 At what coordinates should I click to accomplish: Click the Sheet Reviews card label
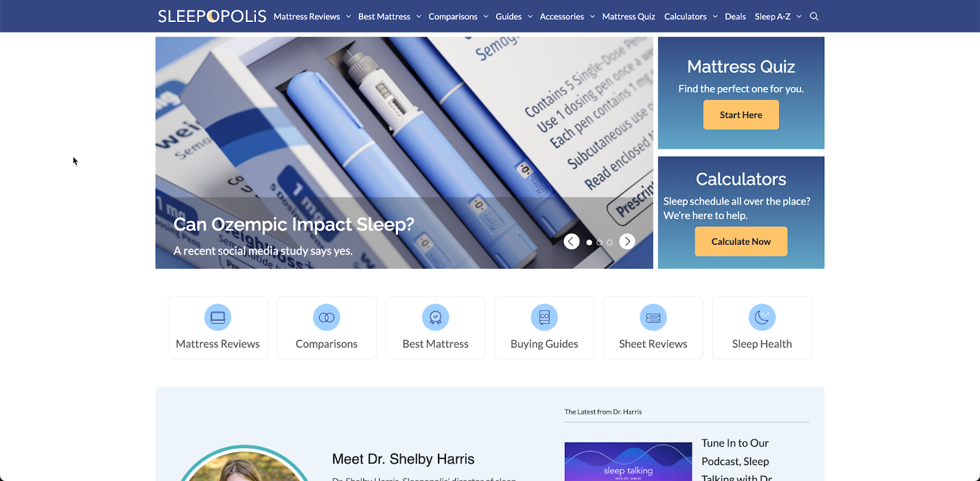653,344
